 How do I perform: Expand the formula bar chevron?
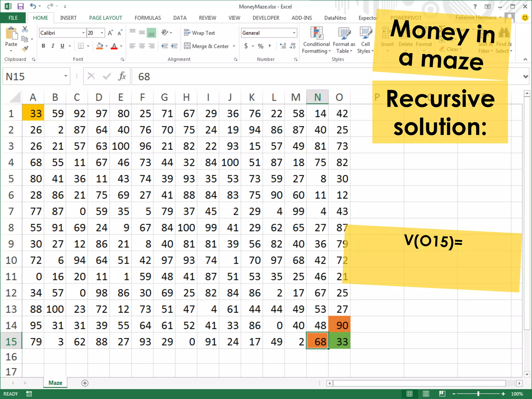[526, 76]
